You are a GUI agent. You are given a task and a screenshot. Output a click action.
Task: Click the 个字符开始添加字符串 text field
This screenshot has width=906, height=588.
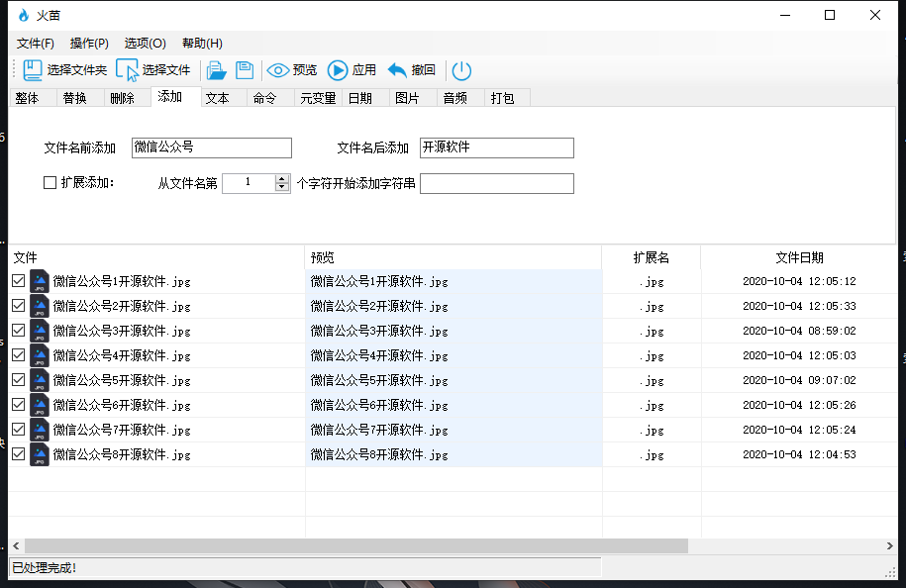coord(497,184)
